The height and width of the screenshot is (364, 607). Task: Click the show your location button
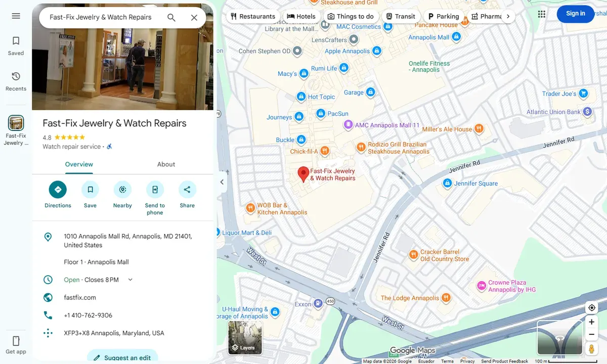(x=591, y=308)
